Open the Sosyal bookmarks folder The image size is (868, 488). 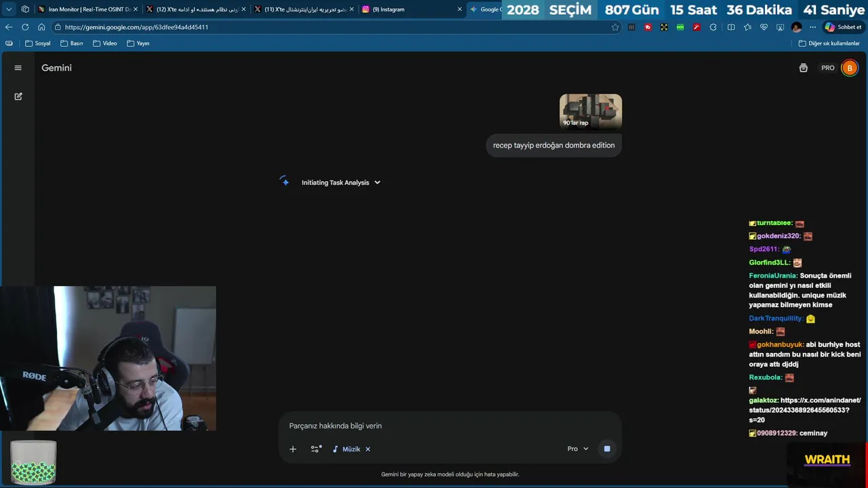pos(38,43)
